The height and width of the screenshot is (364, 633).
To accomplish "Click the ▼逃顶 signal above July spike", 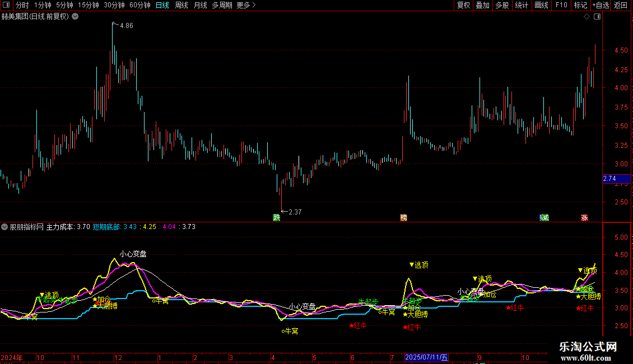I will click(x=418, y=265).
